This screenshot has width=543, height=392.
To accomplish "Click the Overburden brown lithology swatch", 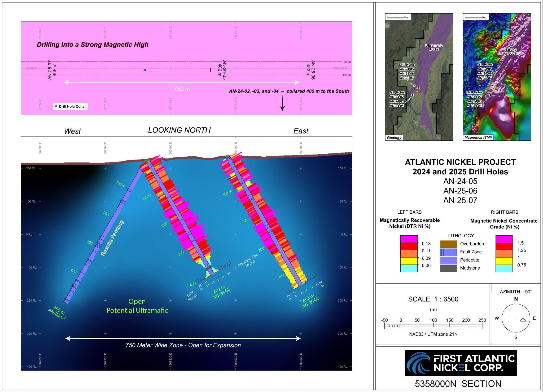I will (x=449, y=244).
